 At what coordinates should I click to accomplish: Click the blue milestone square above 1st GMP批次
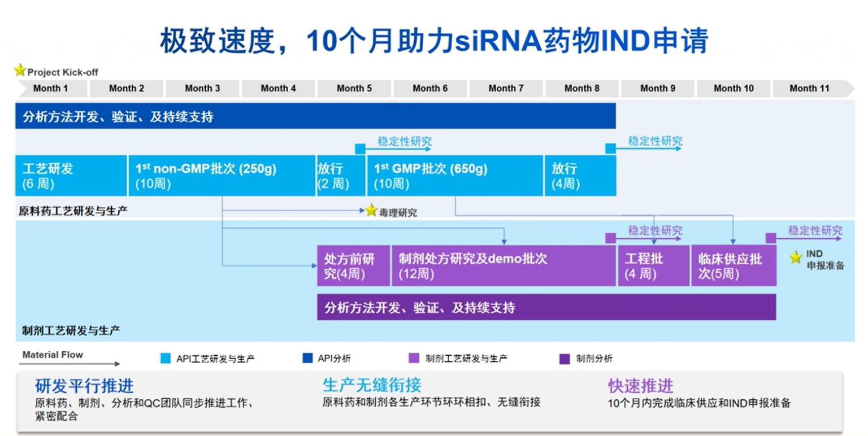(360, 149)
